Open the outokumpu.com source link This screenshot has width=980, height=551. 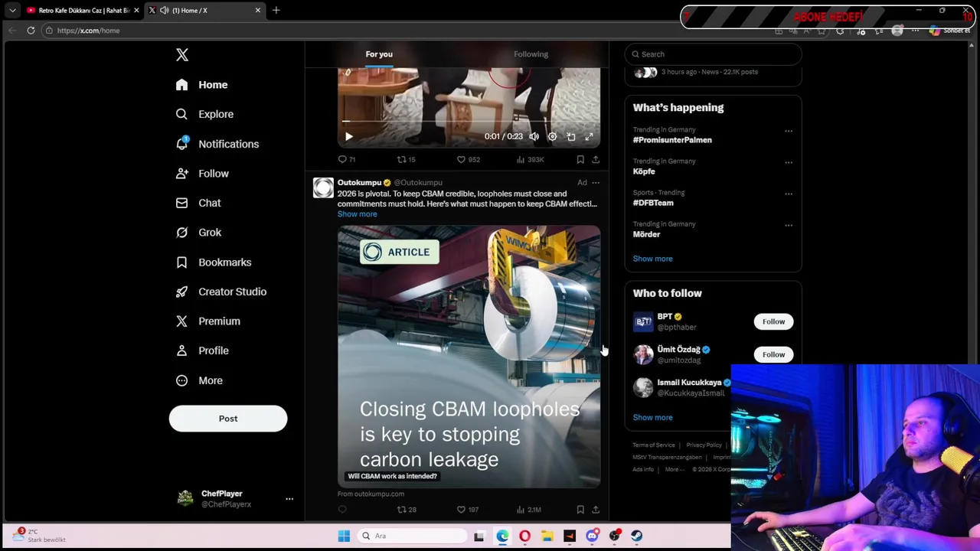pos(371,494)
